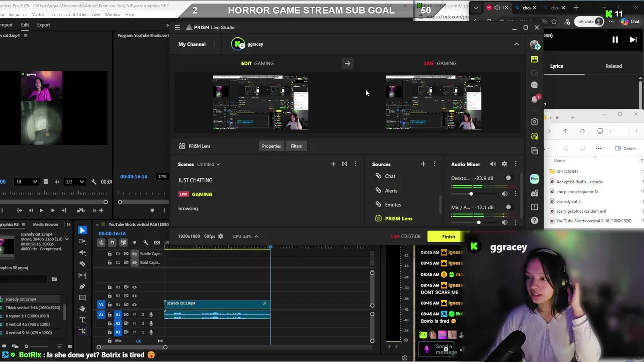Open Mic audio three-dot options

click(x=515, y=222)
